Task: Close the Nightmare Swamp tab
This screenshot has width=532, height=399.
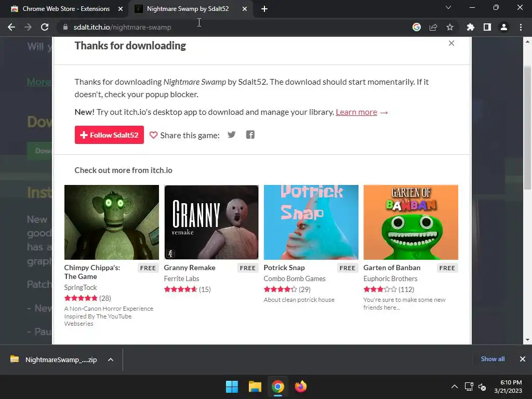Action: point(245,9)
